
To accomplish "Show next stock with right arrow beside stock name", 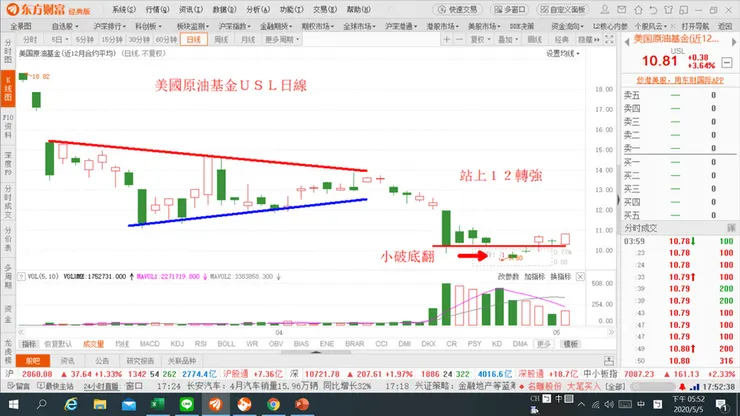I will tap(734, 42).
